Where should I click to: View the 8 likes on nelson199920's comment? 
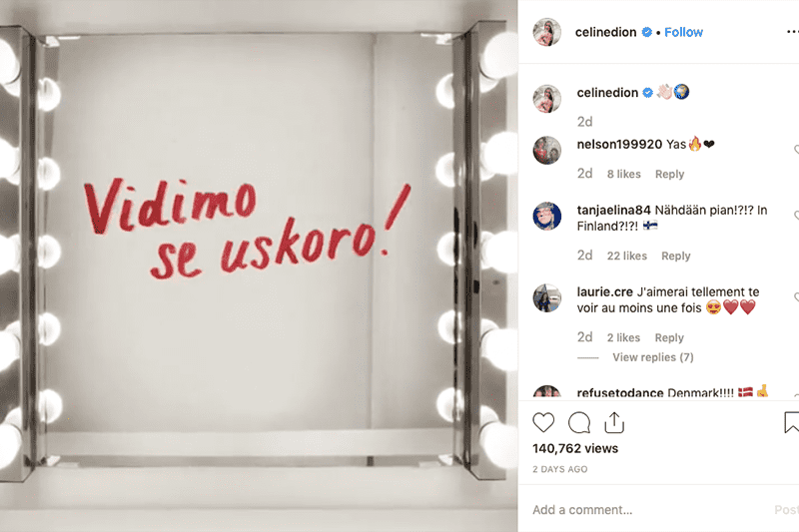pyautogui.click(x=623, y=174)
